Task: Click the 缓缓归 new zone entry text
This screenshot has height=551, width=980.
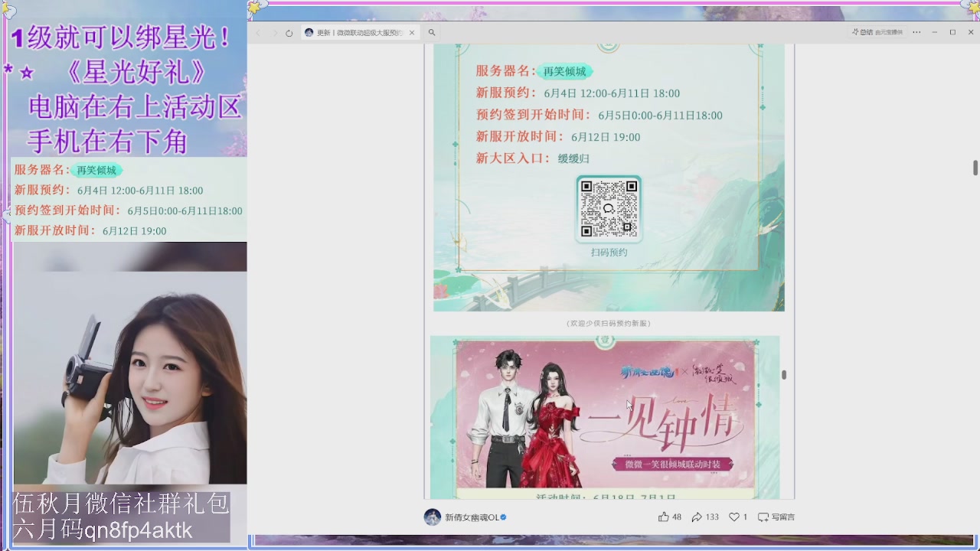Action: pos(573,158)
